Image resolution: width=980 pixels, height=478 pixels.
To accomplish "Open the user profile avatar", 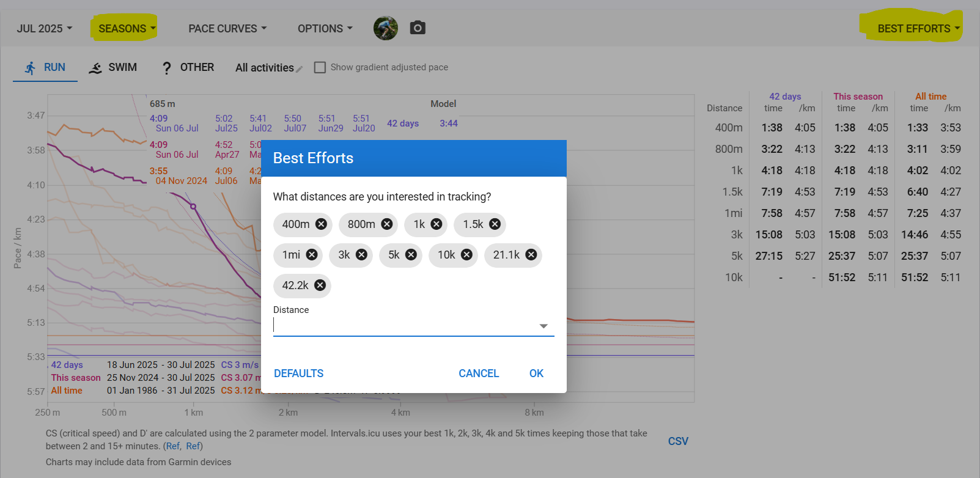I will coord(386,28).
